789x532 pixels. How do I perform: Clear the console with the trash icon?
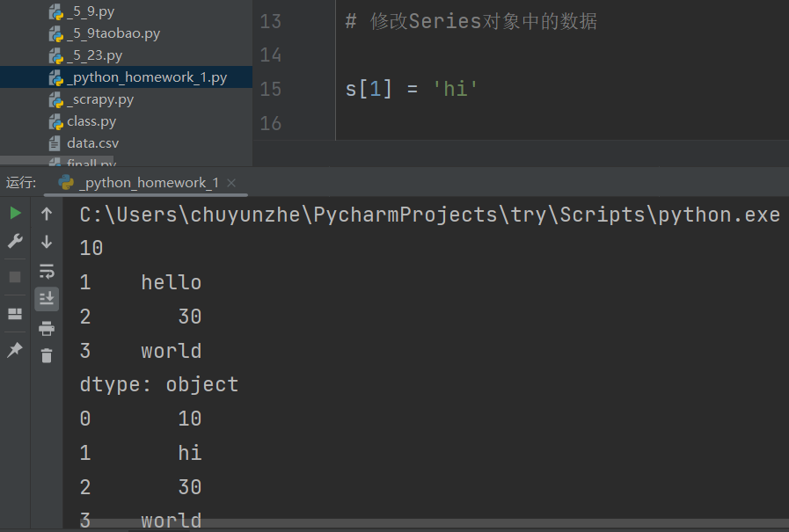point(47,355)
